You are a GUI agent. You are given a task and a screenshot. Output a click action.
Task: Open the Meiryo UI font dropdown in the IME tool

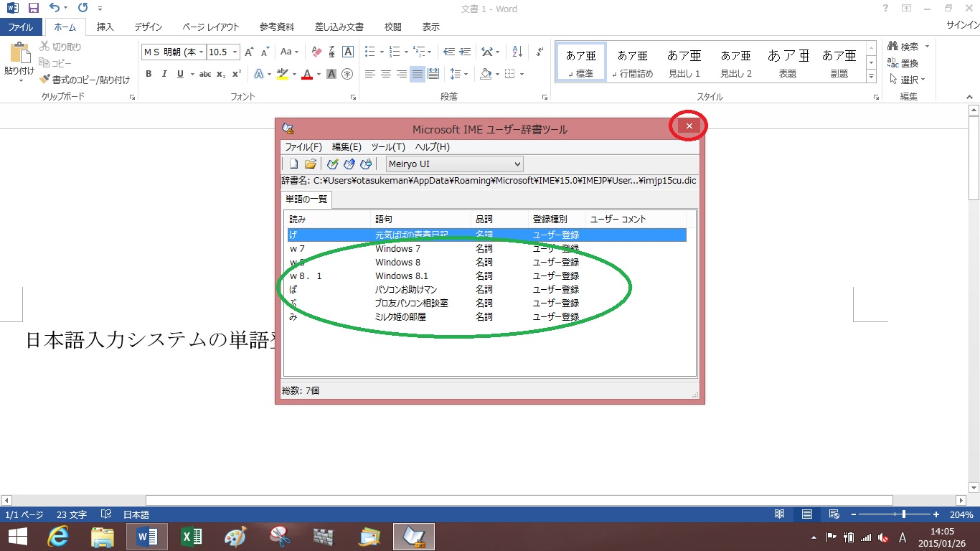point(455,164)
